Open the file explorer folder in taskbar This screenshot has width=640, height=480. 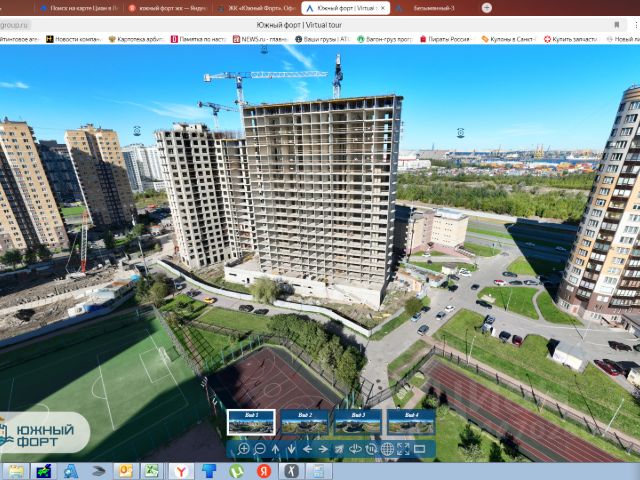pyautogui.click(x=16, y=471)
